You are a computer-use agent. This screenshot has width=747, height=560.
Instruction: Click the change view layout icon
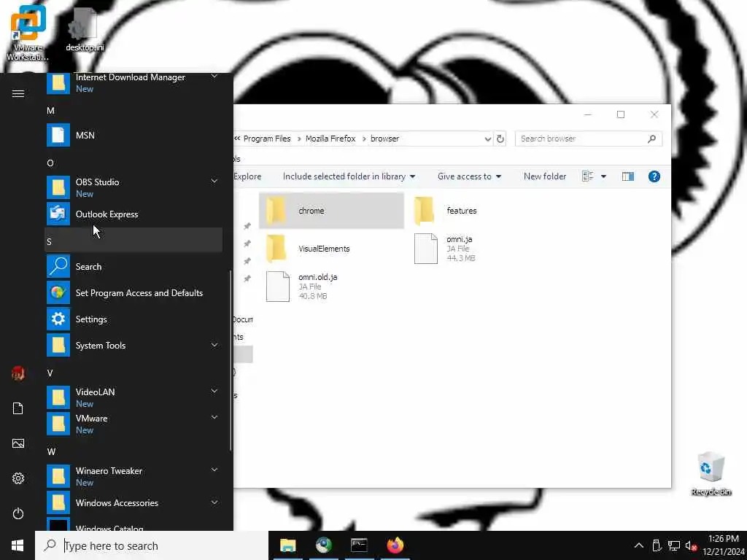[587, 176]
